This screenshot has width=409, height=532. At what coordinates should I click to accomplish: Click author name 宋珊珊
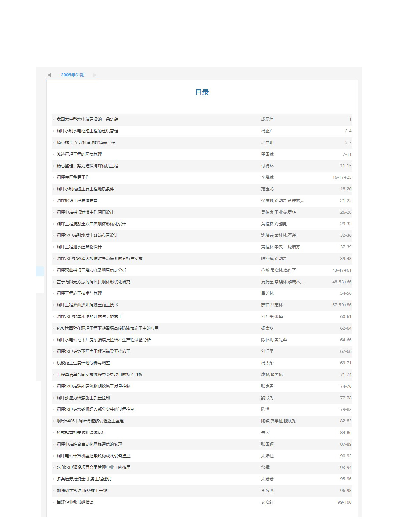coord(267,479)
